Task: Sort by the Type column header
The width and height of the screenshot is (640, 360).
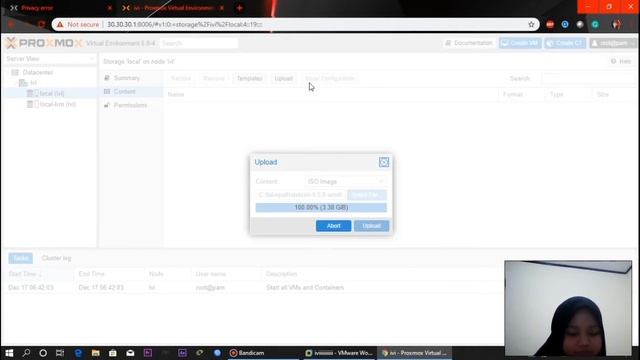Action: pos(568,94)
